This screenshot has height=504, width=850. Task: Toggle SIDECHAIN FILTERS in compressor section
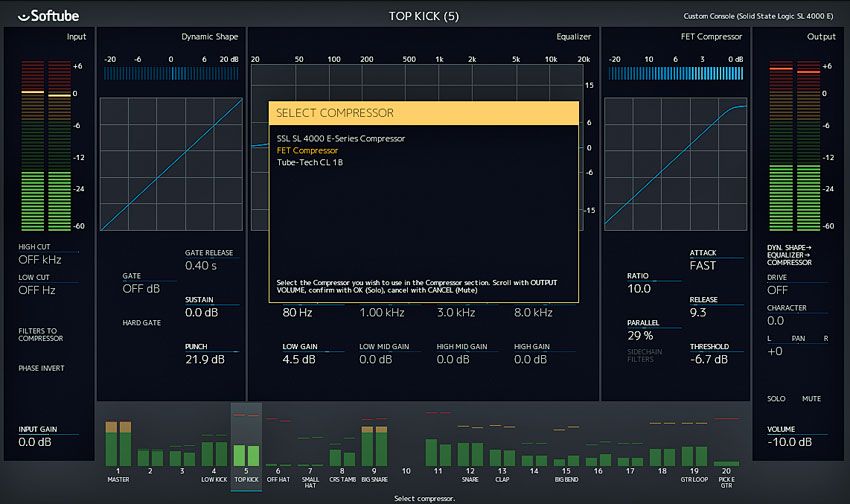[644, 356]
